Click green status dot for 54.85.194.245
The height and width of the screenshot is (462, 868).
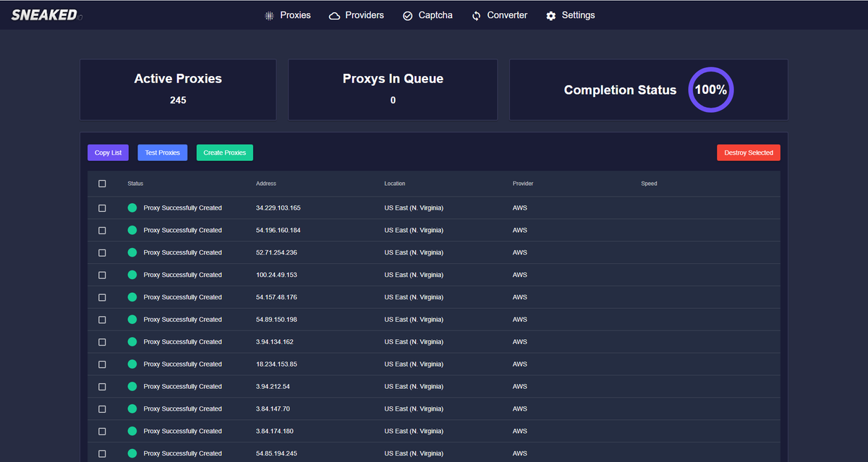132,453
